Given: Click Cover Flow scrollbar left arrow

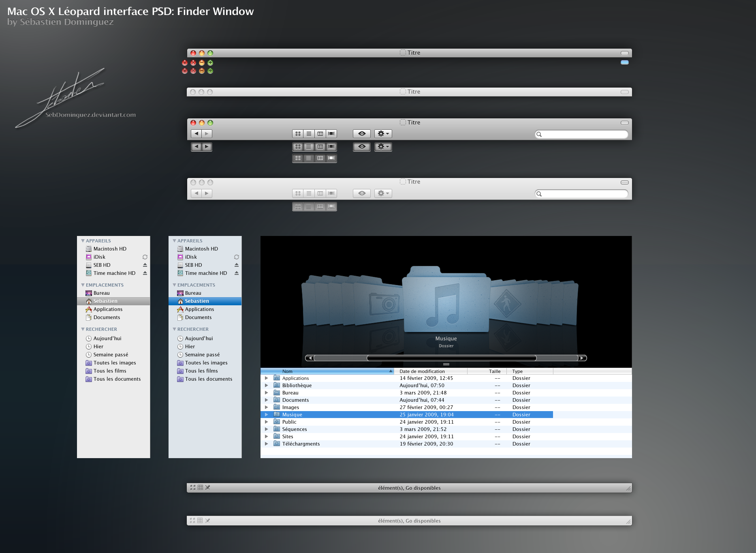Looking at the screenshot, I should pyautogui.click(x=310, y=358).
